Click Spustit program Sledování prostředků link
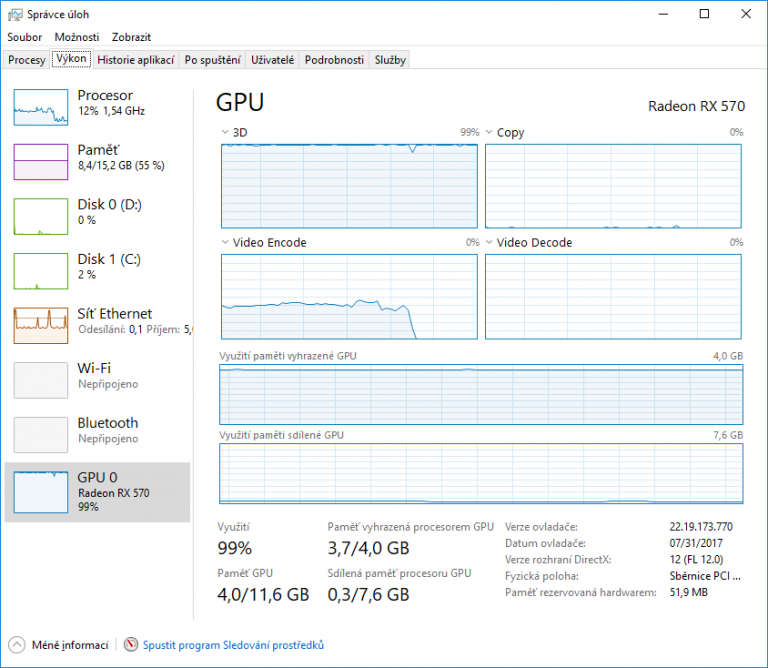Screen dimensions: 768x668 233,646
